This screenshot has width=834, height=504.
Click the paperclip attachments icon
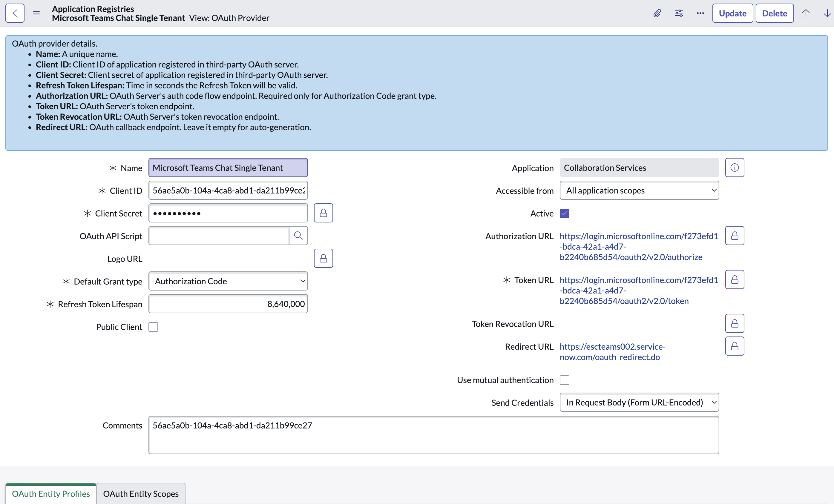tap(657, 13)
